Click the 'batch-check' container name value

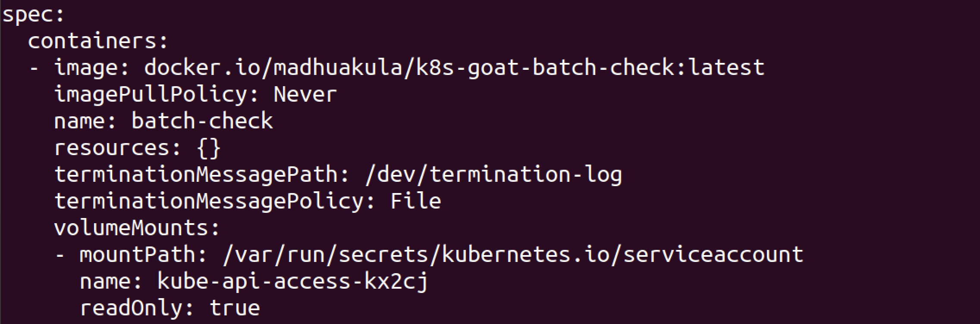click(202, 121)
